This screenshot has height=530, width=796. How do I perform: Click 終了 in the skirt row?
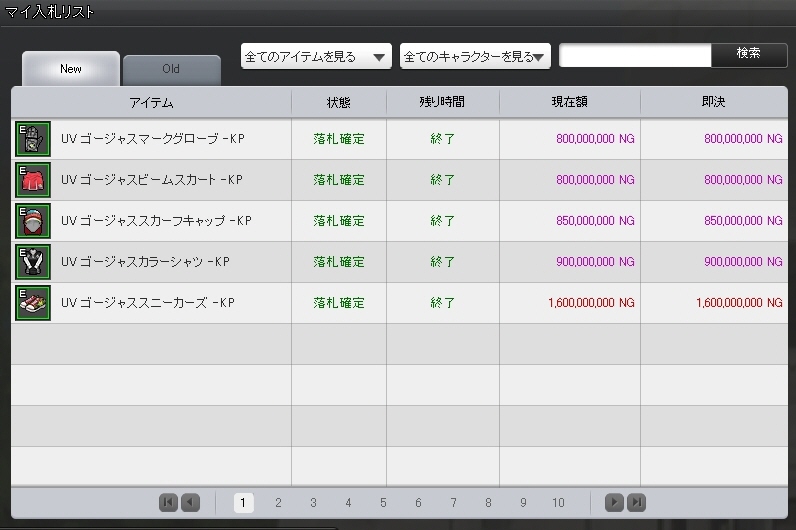coord(442,180)
